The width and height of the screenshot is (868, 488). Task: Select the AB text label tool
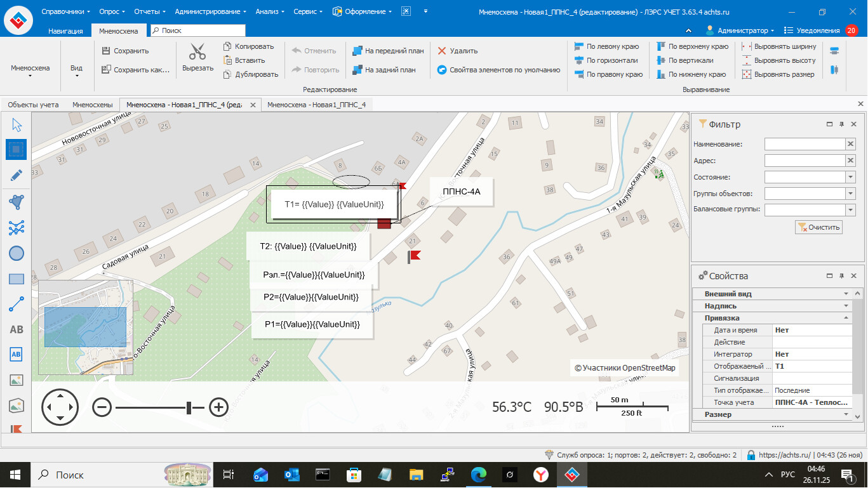17,329
